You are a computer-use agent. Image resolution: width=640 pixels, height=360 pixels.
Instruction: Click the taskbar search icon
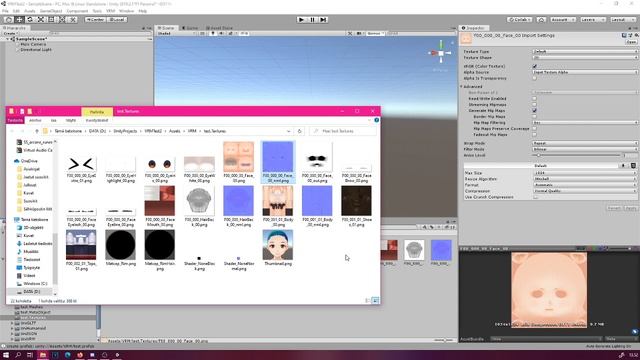18,355
